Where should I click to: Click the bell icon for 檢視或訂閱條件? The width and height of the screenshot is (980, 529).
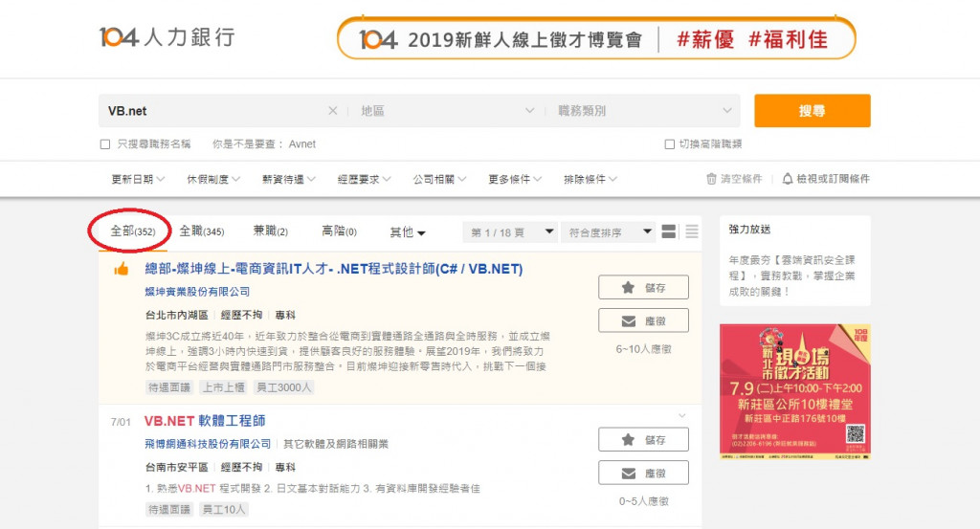[788, 179]
